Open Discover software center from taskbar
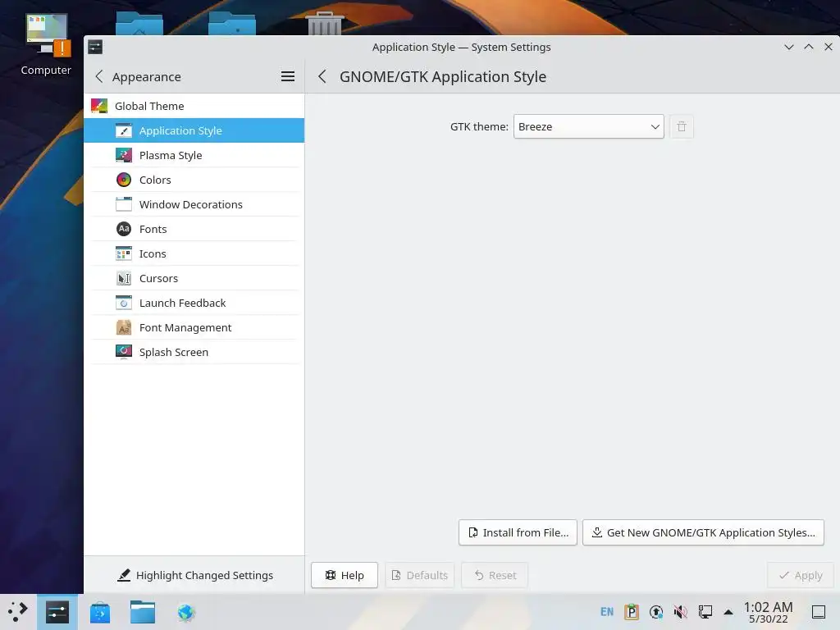 pos(99,612)
